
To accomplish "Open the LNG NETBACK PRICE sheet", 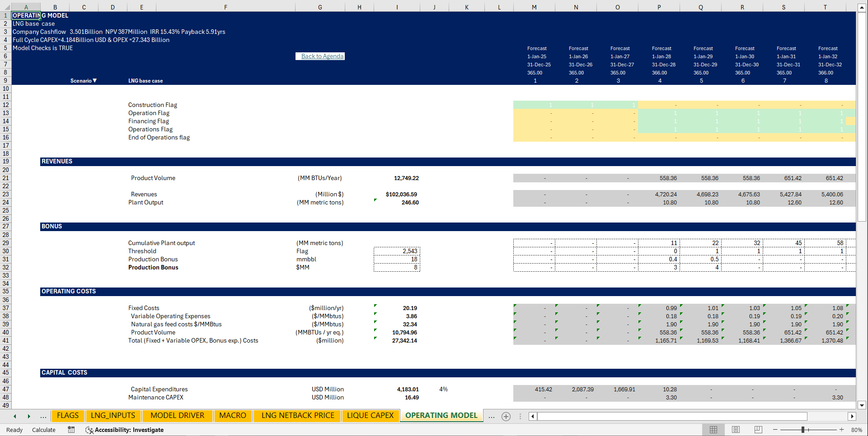I will pos(297,415).
